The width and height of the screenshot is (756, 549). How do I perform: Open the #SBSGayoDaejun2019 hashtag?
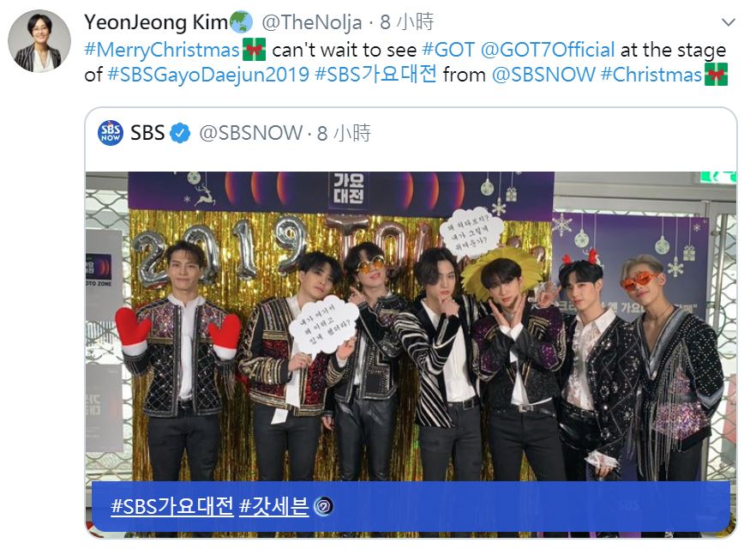[x=207, y=75]
